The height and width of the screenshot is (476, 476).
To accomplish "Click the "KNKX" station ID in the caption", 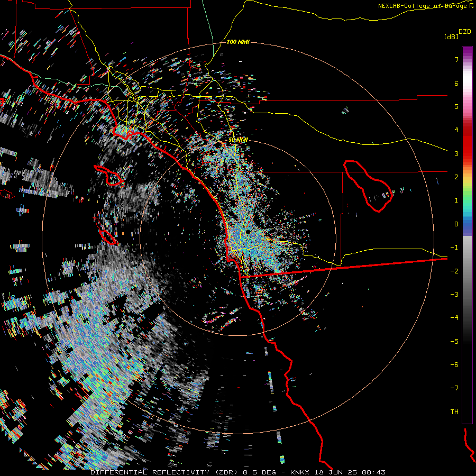I will click(300, 472).
